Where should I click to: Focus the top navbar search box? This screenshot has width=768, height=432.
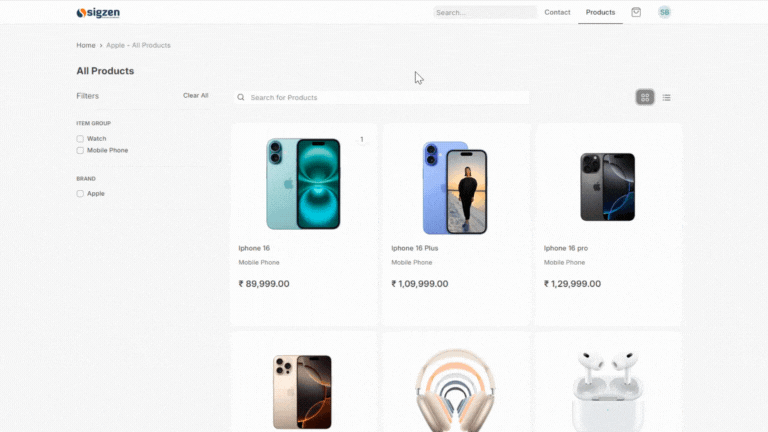tap(485, 12)
